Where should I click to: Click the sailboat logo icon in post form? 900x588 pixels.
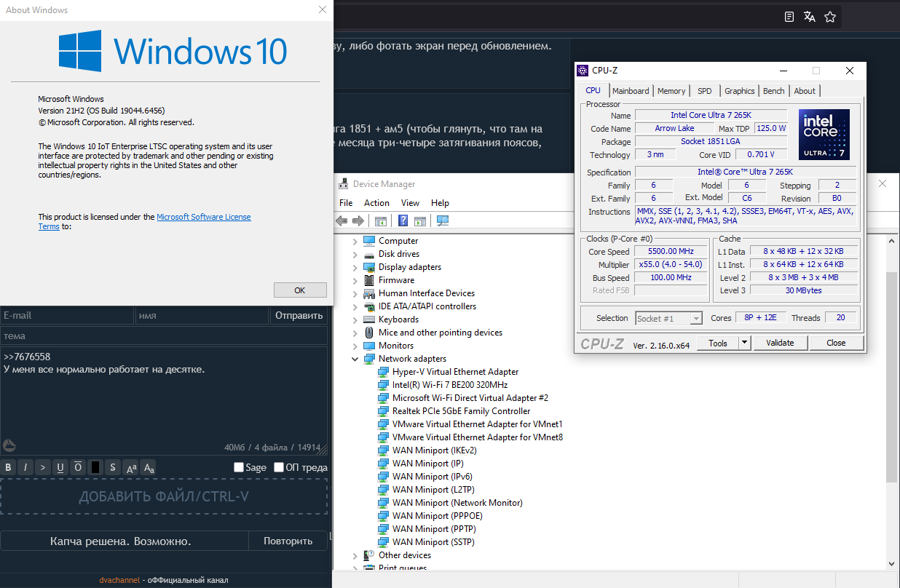pos(9,445)
